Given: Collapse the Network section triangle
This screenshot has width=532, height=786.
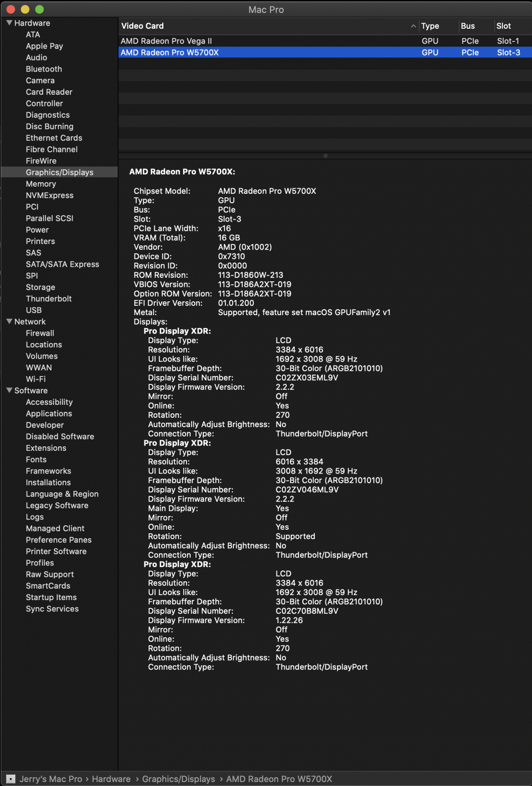Looking at the screenshot, I should (9, 321).
